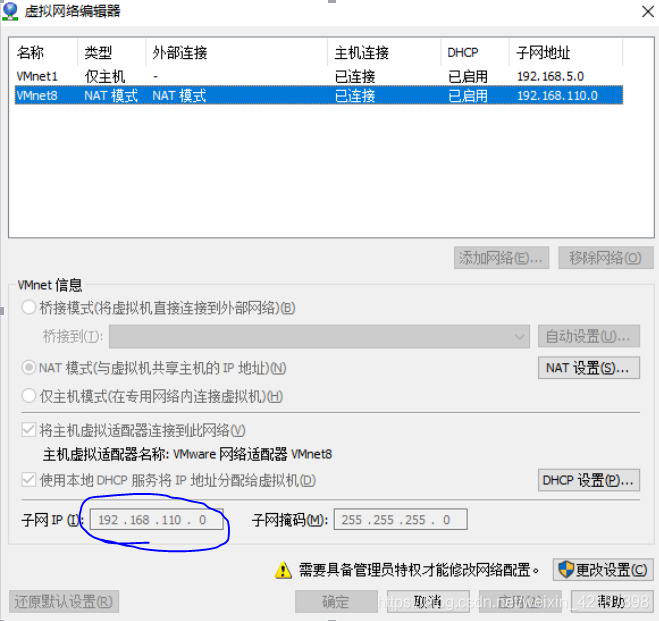Click 已连接 host cell in VMnet8 row
This screenshot has width=659, height=621.
pos(355,95)
